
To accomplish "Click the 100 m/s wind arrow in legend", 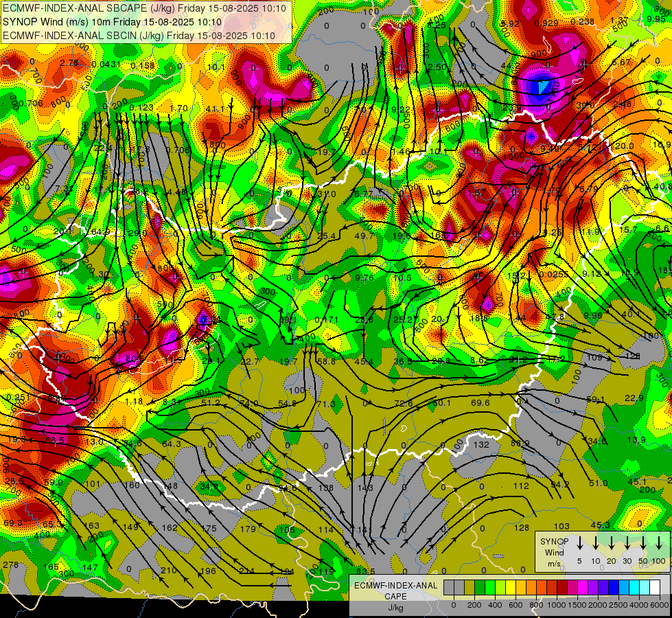I will (659, 543).
